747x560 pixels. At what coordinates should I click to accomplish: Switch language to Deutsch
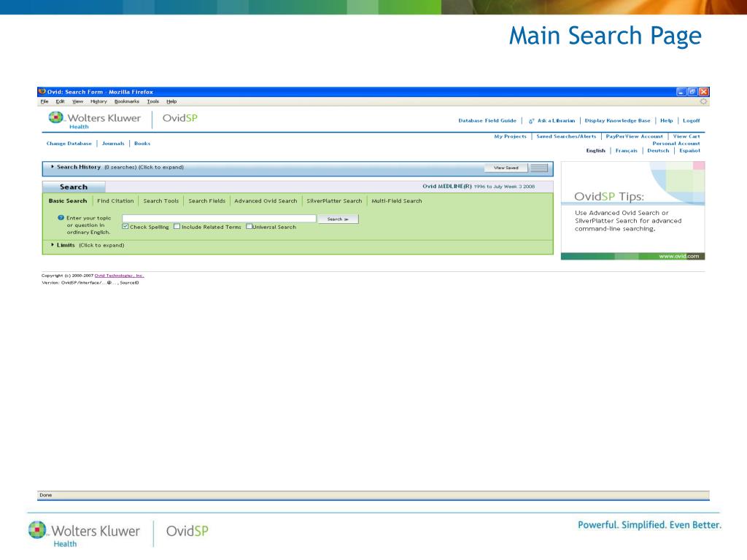tap(659, 150)
